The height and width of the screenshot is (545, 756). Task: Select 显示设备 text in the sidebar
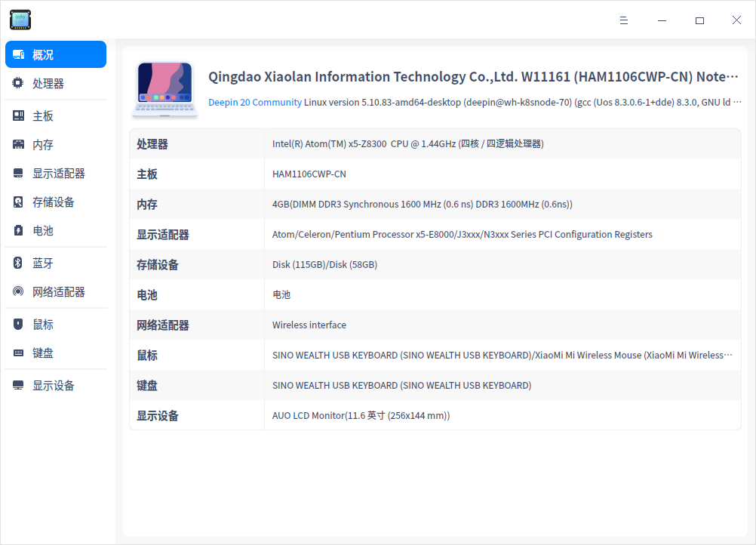pos(54,386)
